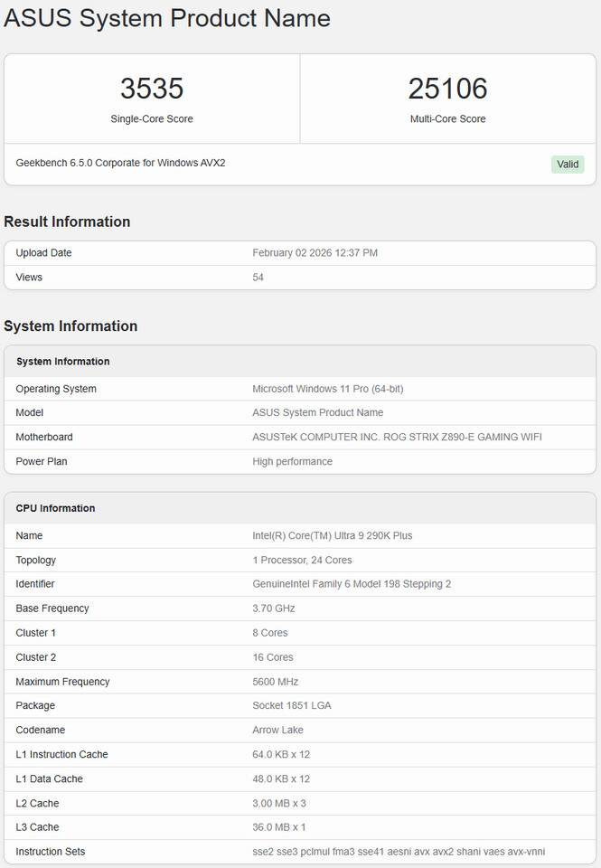Select the Geekbench 6.5.0 Corporate version text
Screen dimensions: 601x868
(x=120, y=163)
